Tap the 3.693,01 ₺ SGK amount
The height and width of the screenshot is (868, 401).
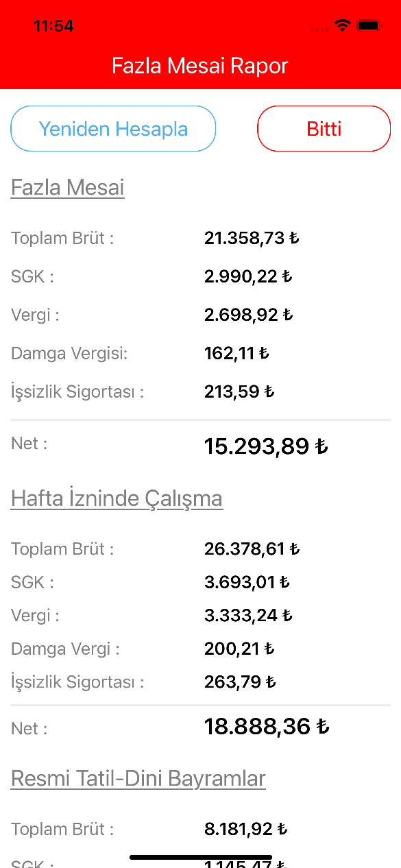[x=247, y=583]
